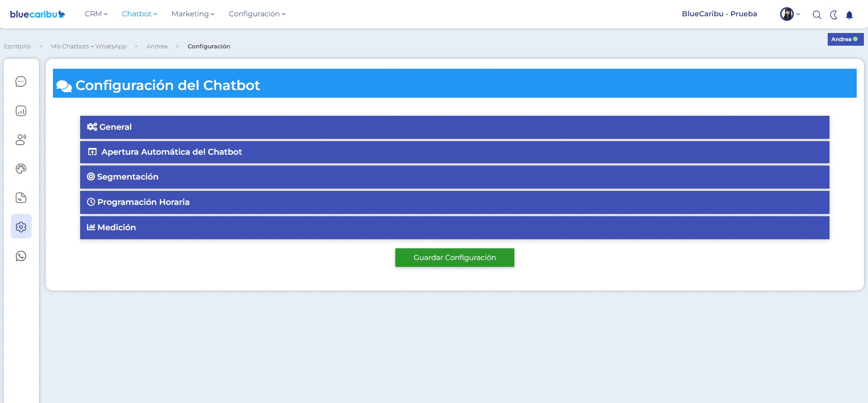The width and height of the screenshot is (868, 403).
Task: Open the WhatsApp sidebar icon
Action: pyautogui.click(x=21, y=256)
